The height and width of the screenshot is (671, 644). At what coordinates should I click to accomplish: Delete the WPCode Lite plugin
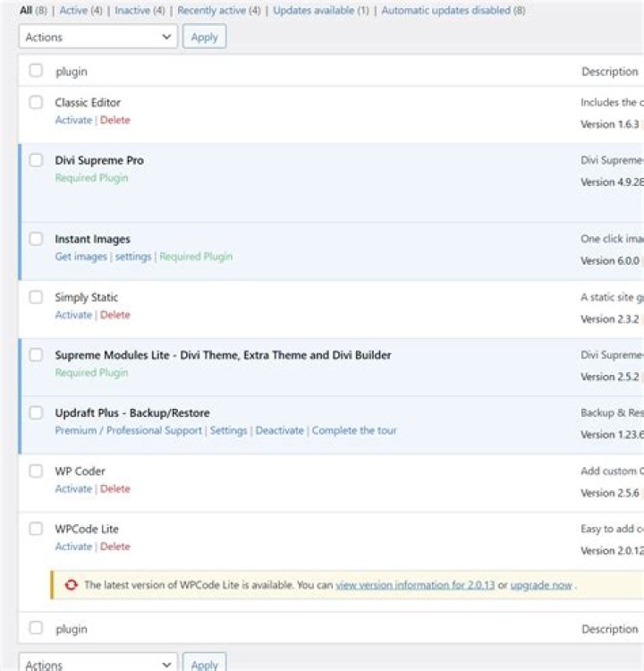(x=115, y=546)
